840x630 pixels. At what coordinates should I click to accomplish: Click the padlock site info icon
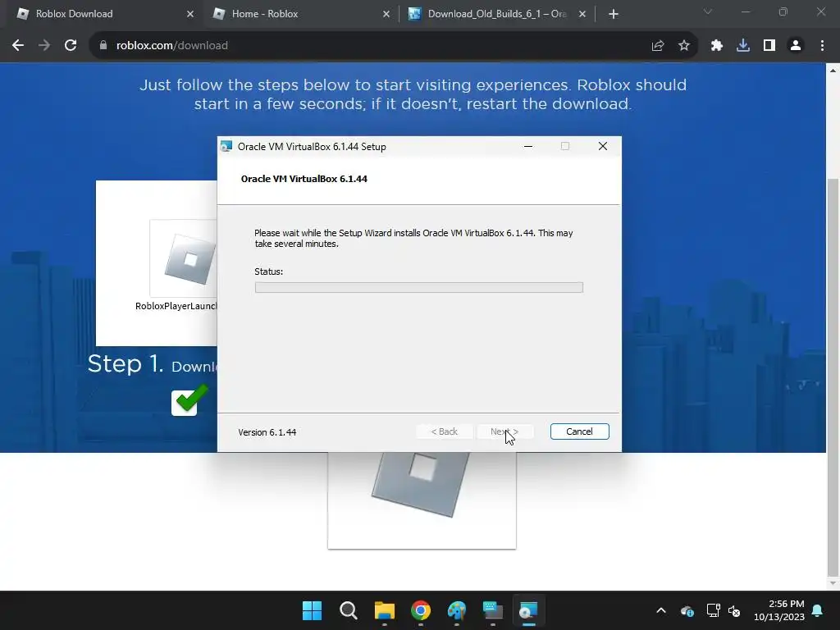tap(103, 46)
